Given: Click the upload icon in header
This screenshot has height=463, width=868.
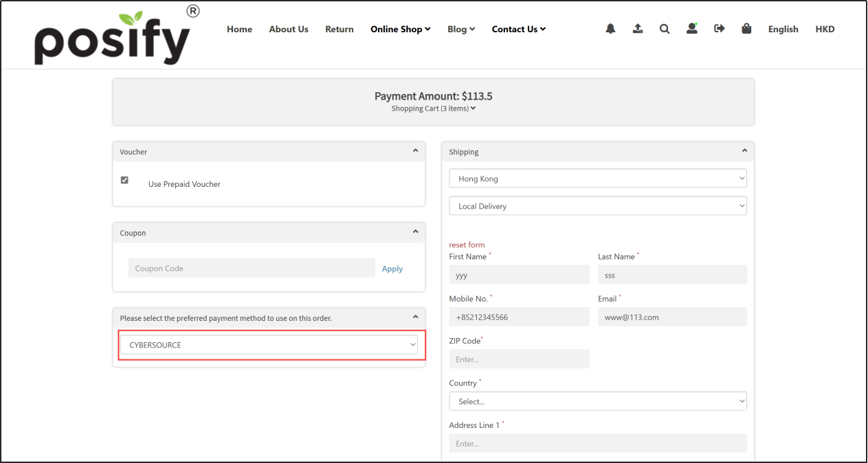Looking at the screenshot, I should click(638, 29).
